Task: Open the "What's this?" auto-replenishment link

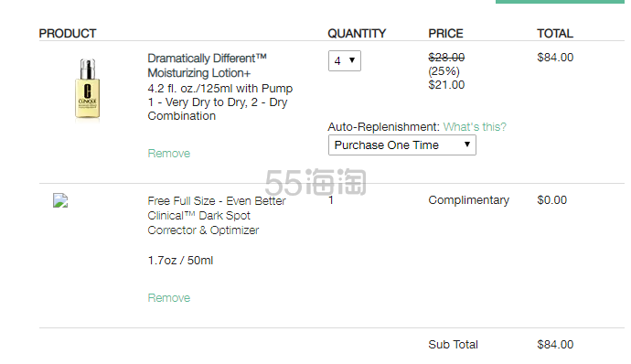Action: 475,127
